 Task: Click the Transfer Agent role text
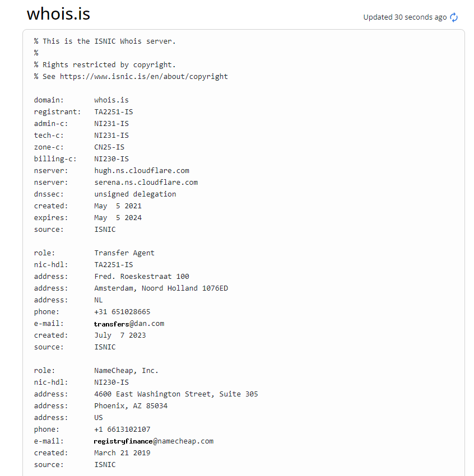point(124,253)
